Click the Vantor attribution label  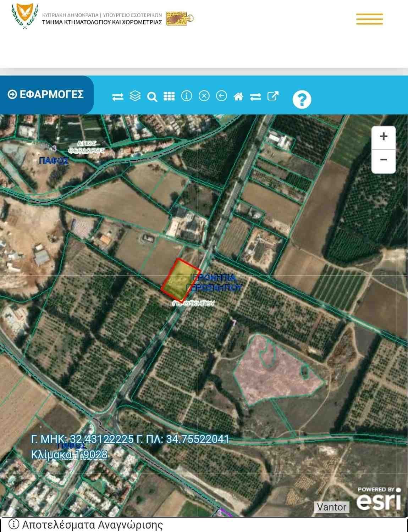(332, 507)
